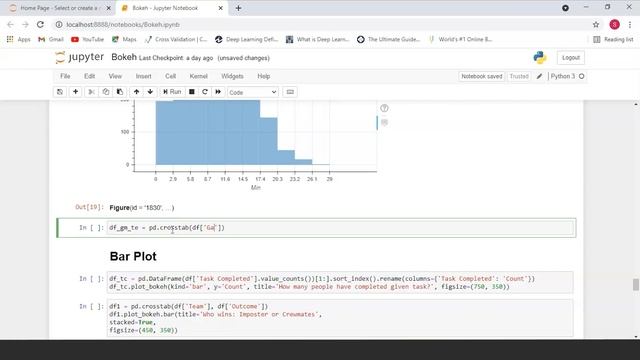Save and checkpoint the notebook
Screen dimensions: 640x360
[x=60, y=92]
